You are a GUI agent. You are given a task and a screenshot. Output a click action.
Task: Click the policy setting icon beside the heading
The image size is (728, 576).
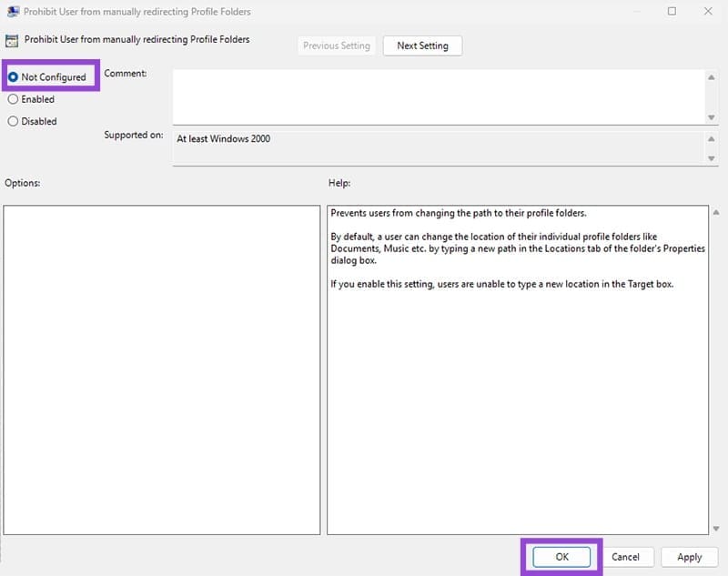point(12,41)
